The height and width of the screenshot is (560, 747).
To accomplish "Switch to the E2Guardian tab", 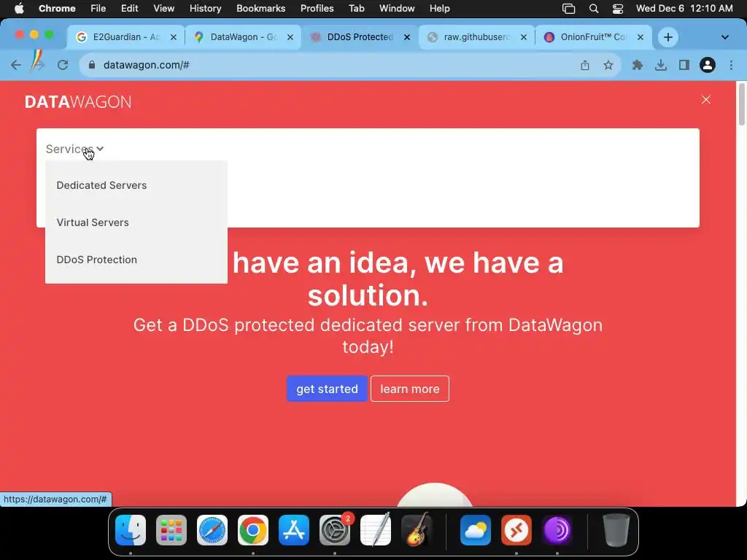I will (x=125, y=37).
